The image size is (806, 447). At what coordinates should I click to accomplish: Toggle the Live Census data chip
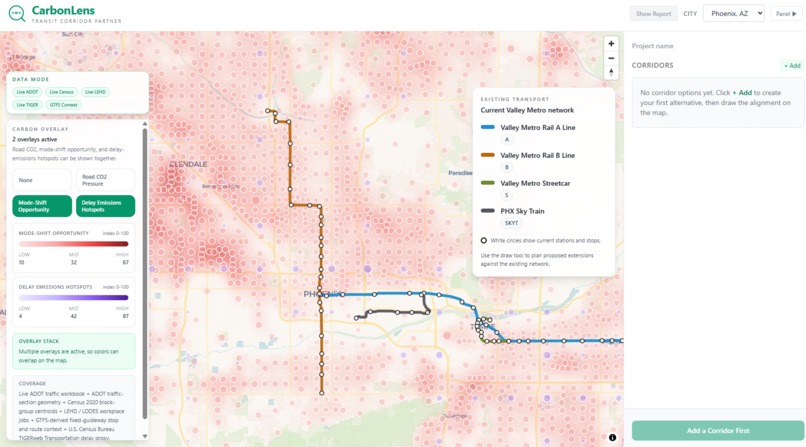tap(62, 92)
